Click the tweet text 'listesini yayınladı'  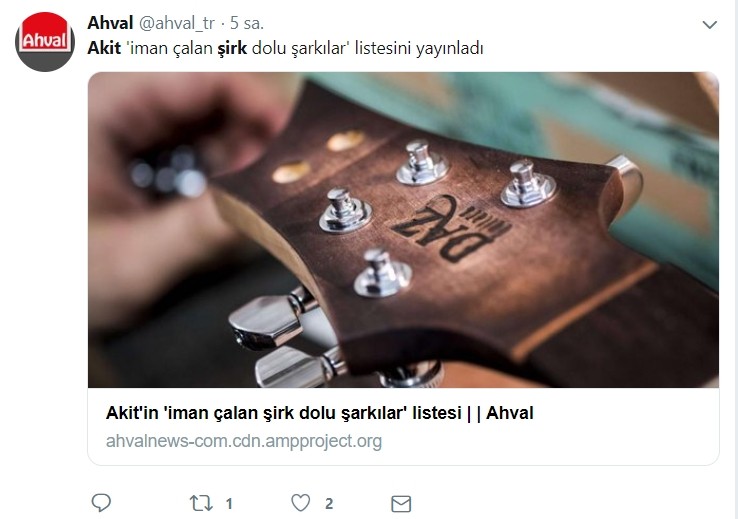point(419,48)
